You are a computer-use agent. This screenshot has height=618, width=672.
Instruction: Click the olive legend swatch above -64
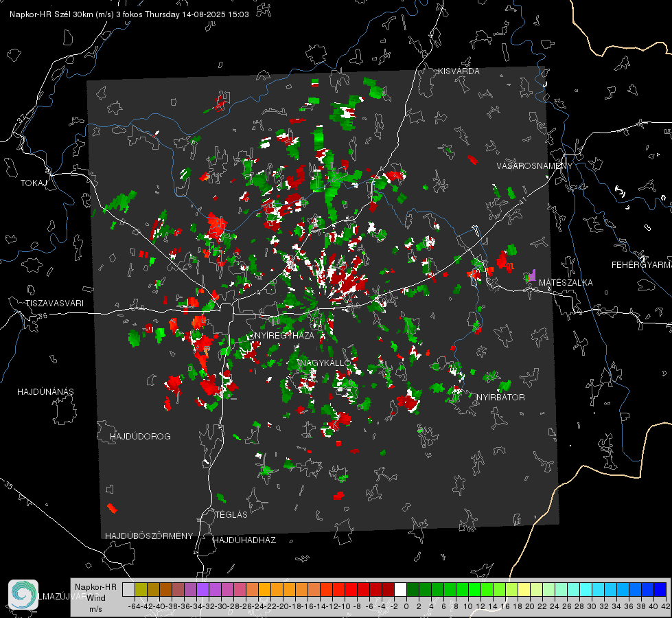point(141,589)
